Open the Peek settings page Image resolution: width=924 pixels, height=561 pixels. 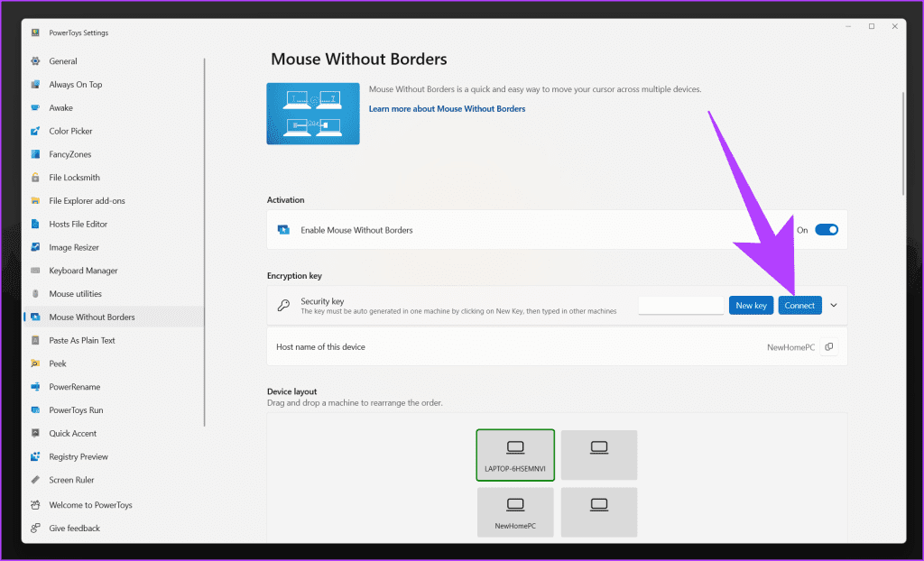(115, 363)
